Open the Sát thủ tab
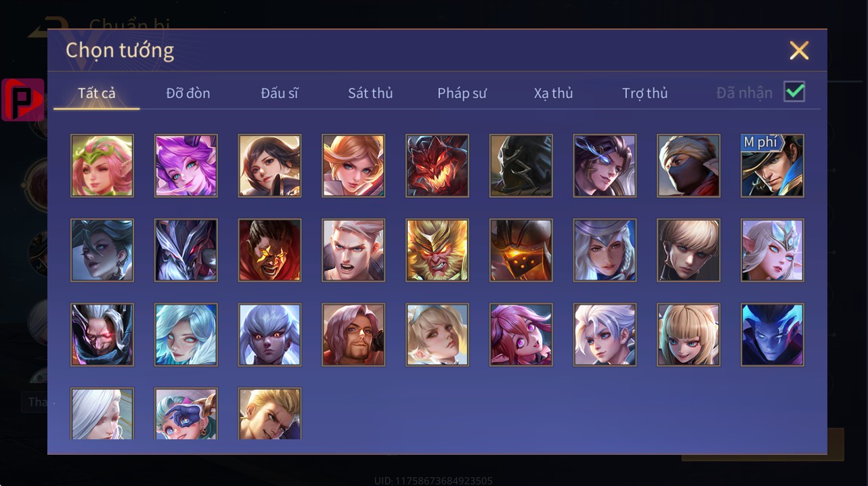The image size is (868, 486). (x=370, y=93)
